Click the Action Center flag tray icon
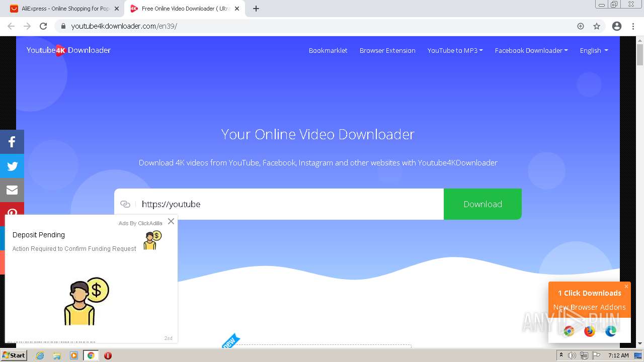644x362 pixels. point(596,355)
